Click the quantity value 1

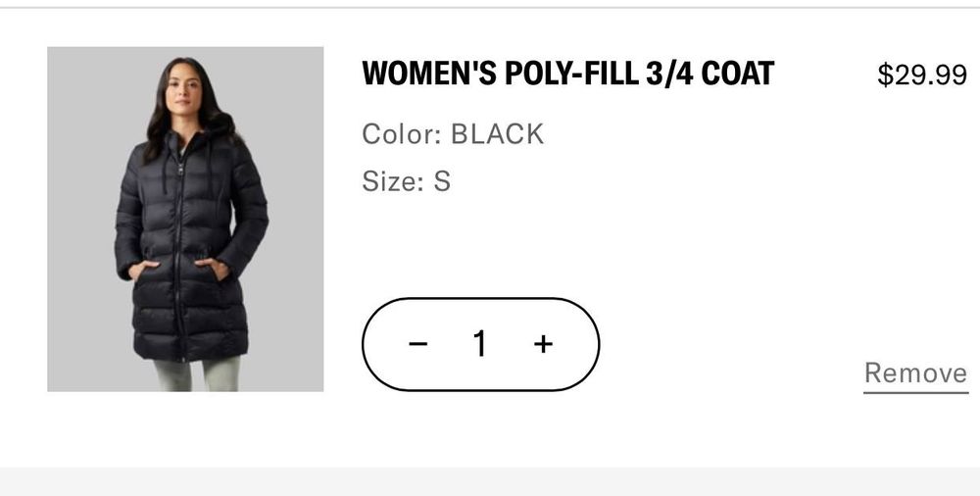tap(480, 344)
